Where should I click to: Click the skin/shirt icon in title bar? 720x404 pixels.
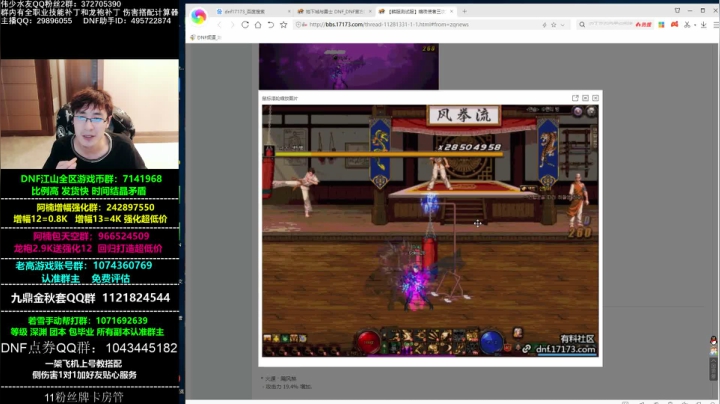677,11
